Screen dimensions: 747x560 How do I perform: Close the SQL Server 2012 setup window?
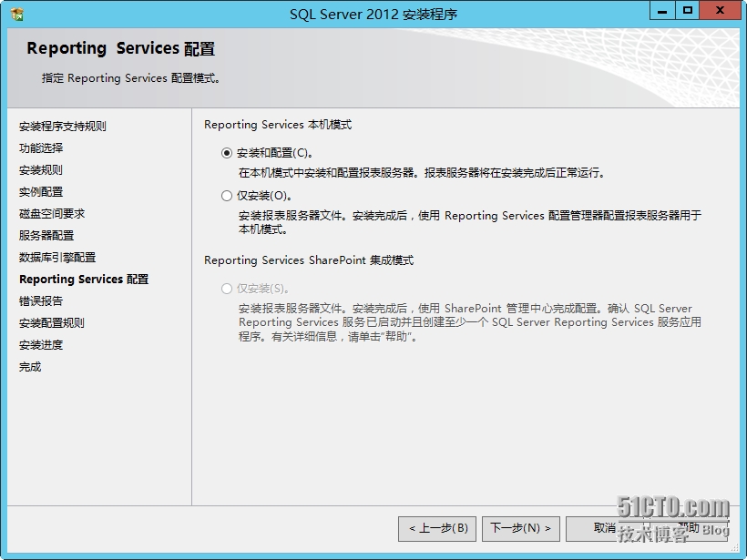720,11
